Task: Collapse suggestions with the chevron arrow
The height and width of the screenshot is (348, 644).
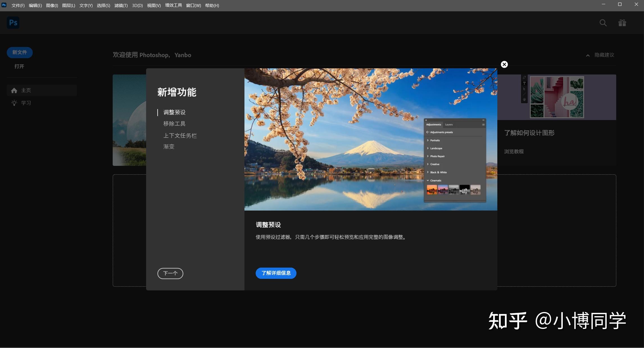Action: (588, 55)
